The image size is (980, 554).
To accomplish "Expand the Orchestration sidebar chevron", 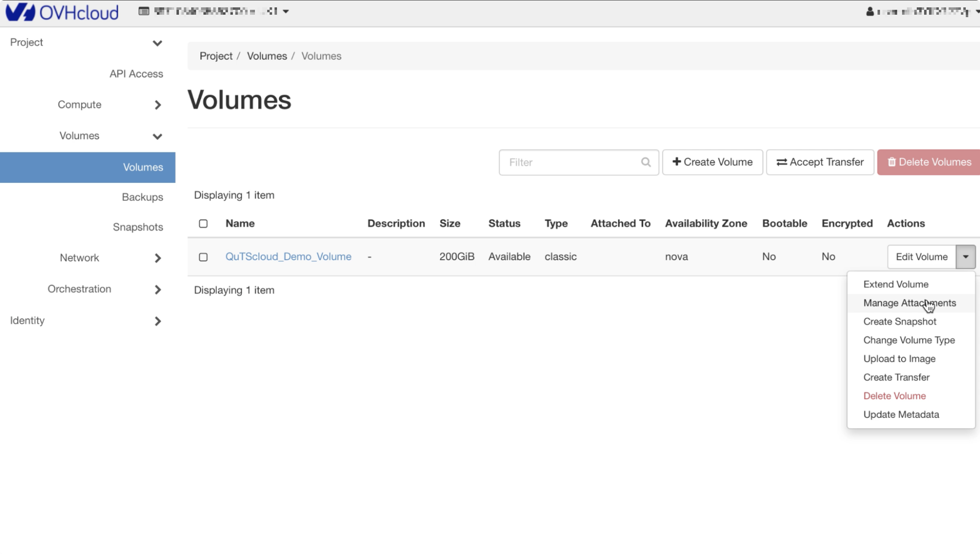I will pos(157,289).
